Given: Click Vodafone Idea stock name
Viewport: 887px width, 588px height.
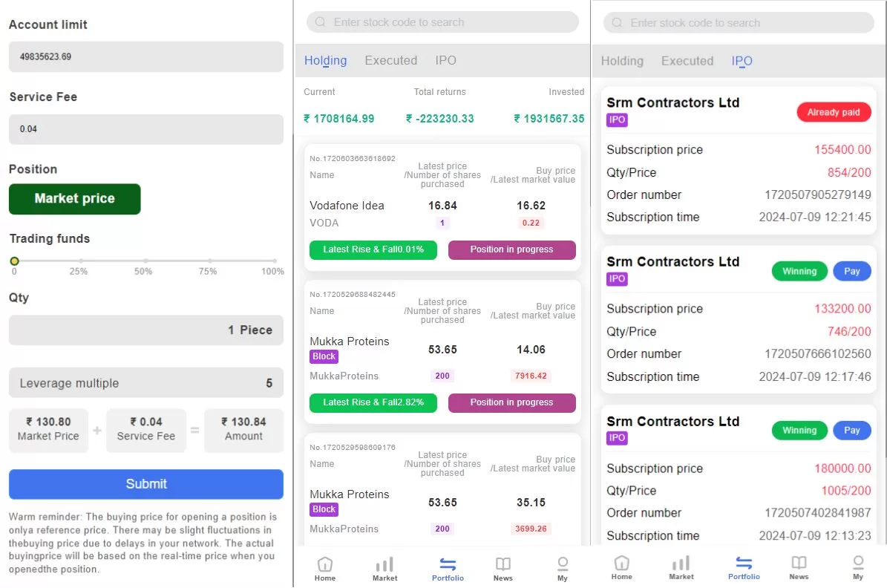Looking at the screenshot, I should click(x=347, y=206).
